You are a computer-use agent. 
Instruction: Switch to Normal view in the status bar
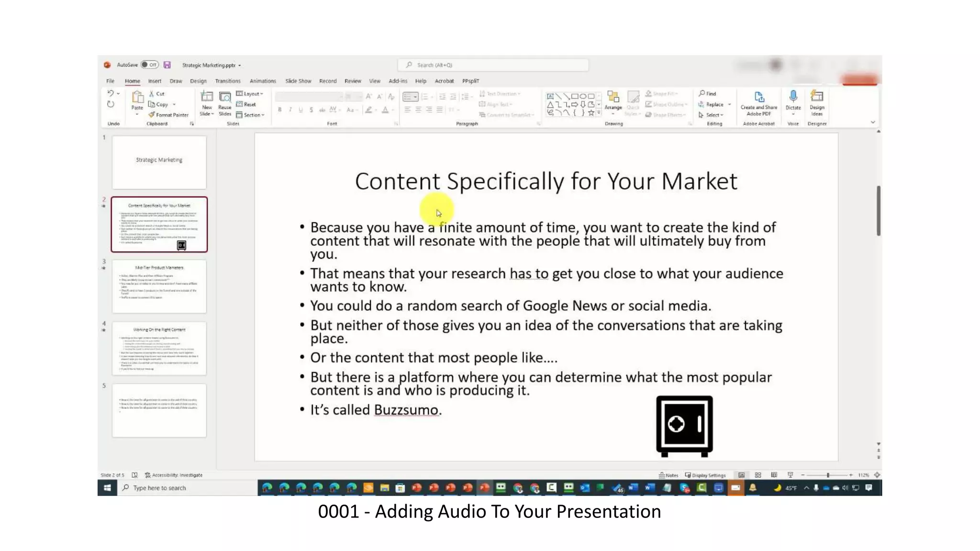coord(741,475)
